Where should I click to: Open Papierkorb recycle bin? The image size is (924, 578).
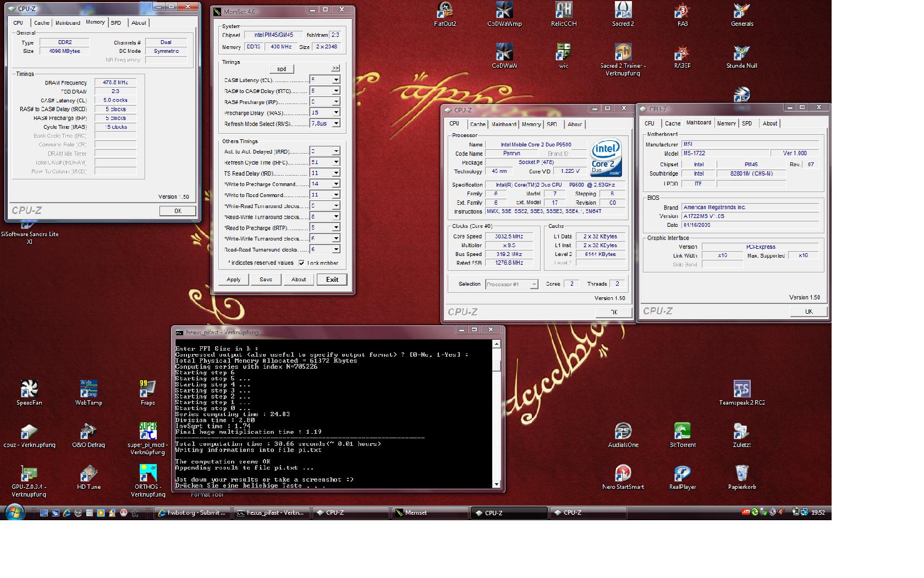[742, 477]
